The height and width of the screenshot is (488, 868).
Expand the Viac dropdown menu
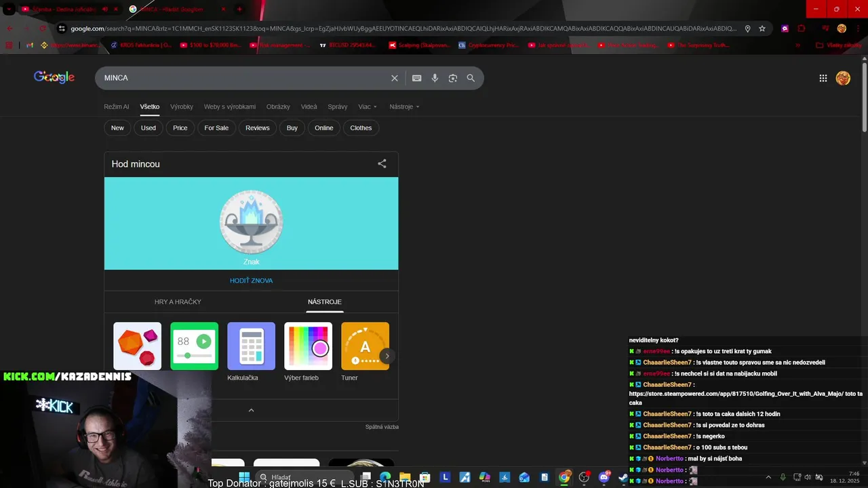point(368,106)
